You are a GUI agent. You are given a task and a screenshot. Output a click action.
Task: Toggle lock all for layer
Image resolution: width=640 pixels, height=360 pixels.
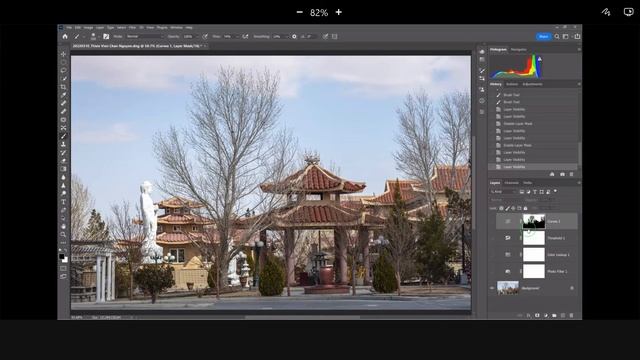click(x=525, y=208)
